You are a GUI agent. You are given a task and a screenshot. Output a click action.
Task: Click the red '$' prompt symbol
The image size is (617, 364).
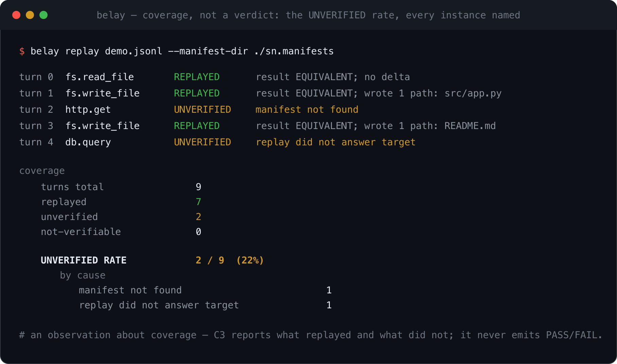[22, 51]
